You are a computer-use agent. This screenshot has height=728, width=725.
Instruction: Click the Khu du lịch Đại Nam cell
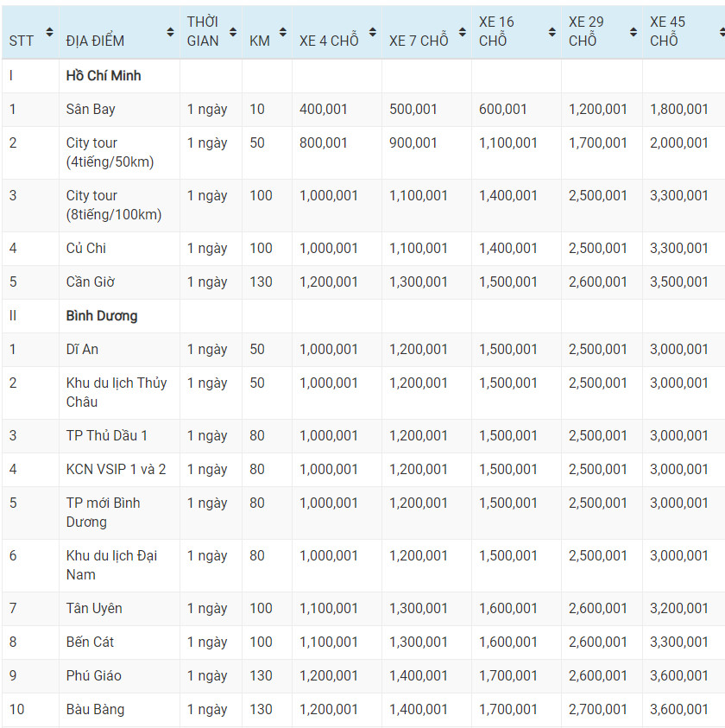coord(111,565)
